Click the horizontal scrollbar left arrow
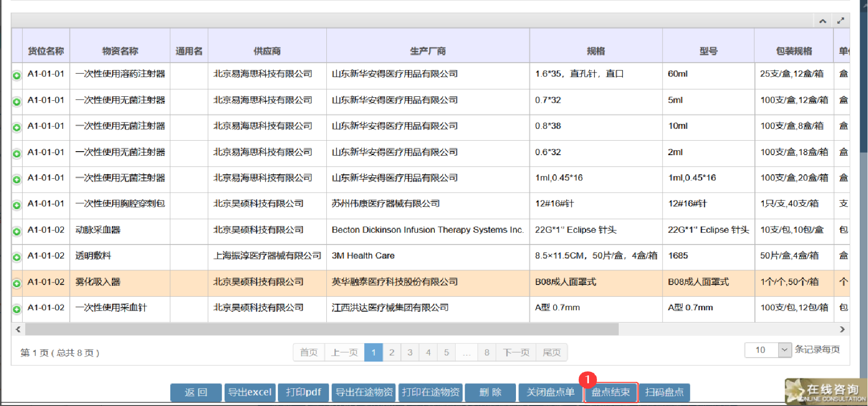The height and width of the screenshot is (406, 868). 18,329
